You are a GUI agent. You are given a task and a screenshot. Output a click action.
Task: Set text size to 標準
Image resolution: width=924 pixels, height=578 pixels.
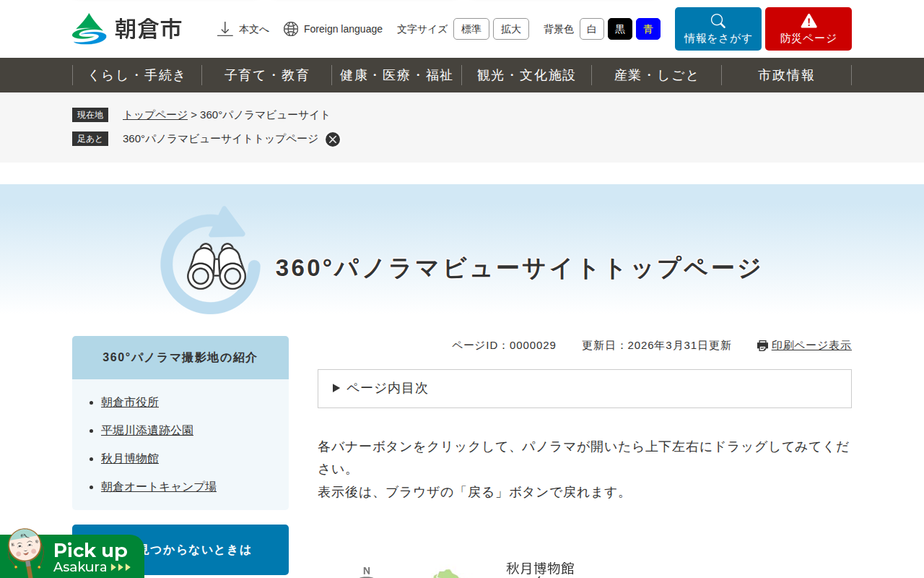471,29
